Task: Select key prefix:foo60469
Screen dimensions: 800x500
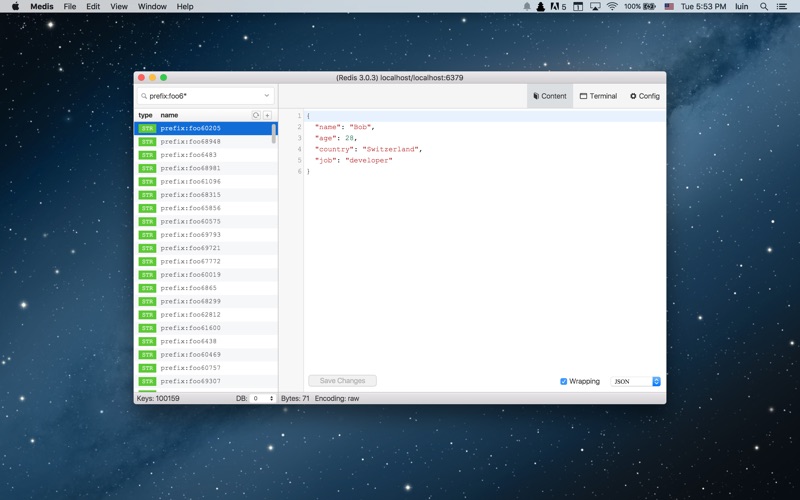Action: coord(206,355)
